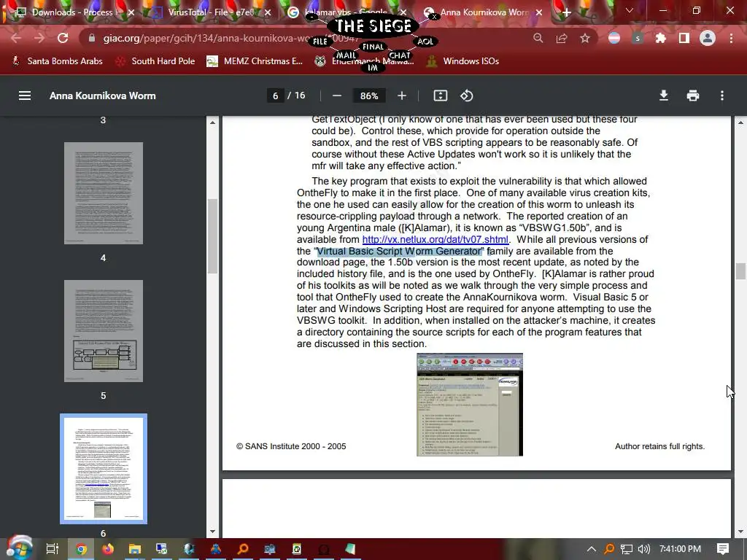Select the Anna Kournikova Worm tab
Viewport: 747px width, 560px height.
[484, 12]
